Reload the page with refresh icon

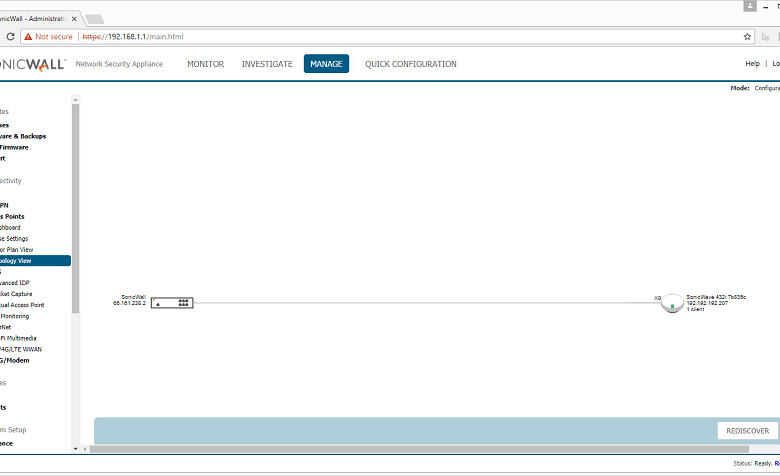click(10, 36)
